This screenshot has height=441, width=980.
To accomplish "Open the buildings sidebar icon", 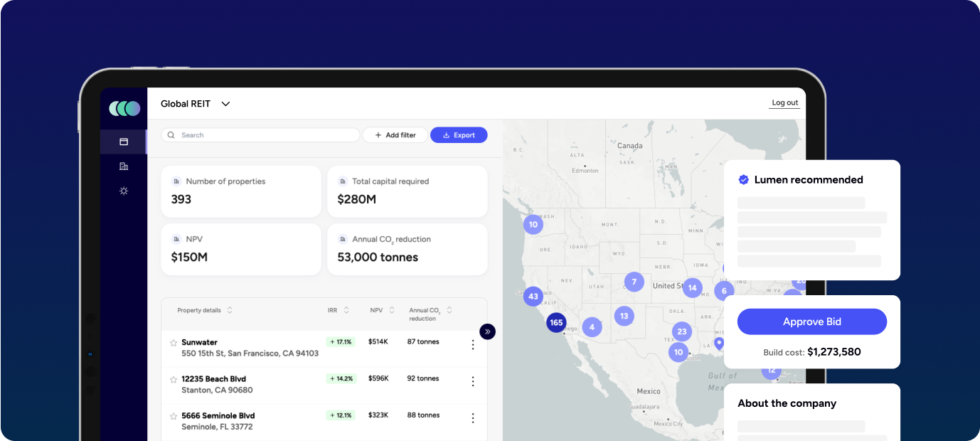I will [124, 166].
